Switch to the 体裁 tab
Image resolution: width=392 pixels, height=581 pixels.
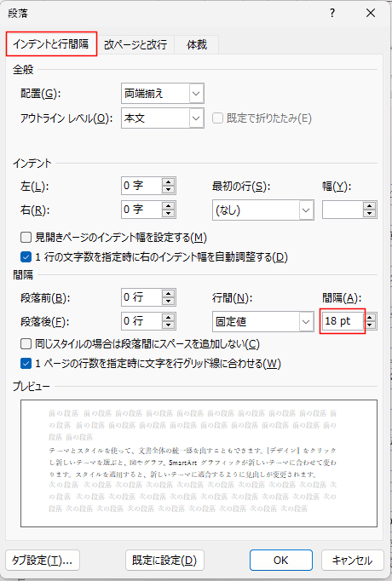(196, 45)
